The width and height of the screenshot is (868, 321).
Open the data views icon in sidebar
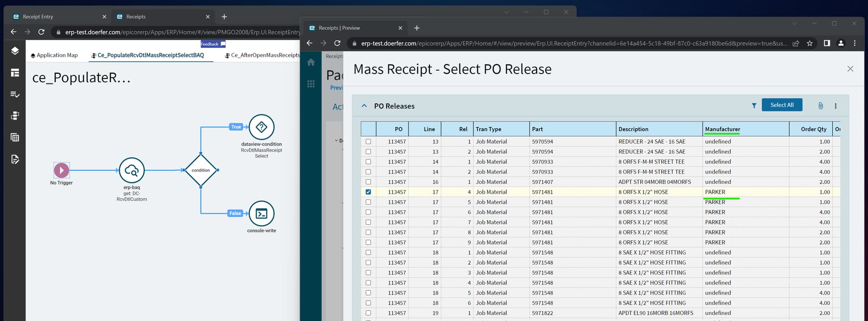coord(15,116)
